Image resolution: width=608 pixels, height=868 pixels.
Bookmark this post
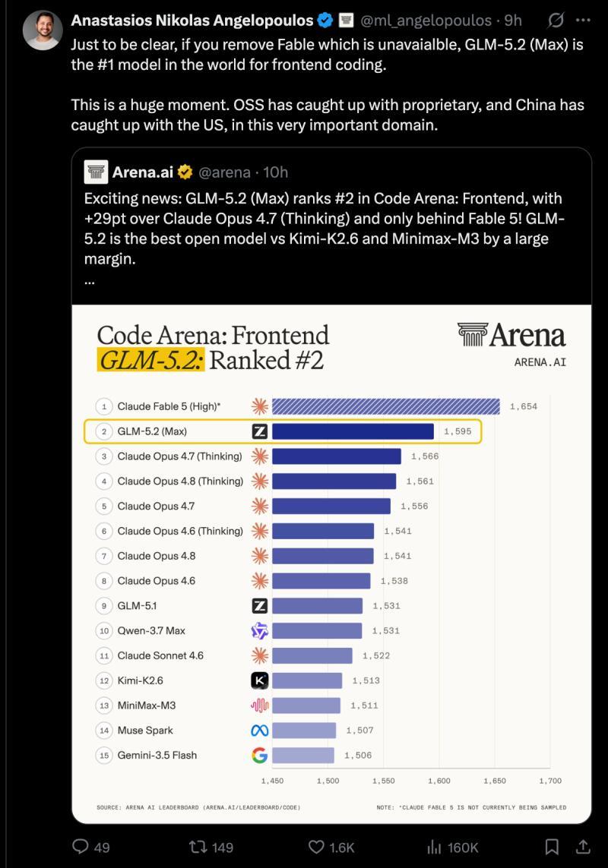click(x=552, y=847)
